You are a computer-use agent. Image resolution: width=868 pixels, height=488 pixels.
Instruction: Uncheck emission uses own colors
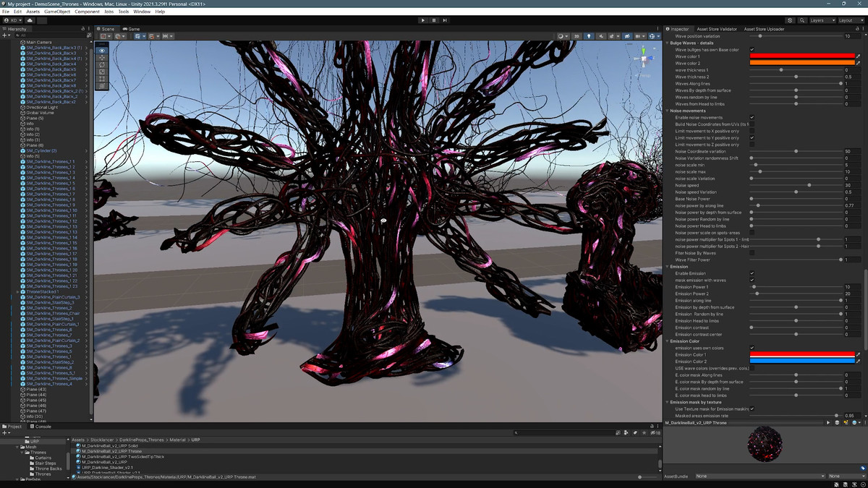(752, 348)
